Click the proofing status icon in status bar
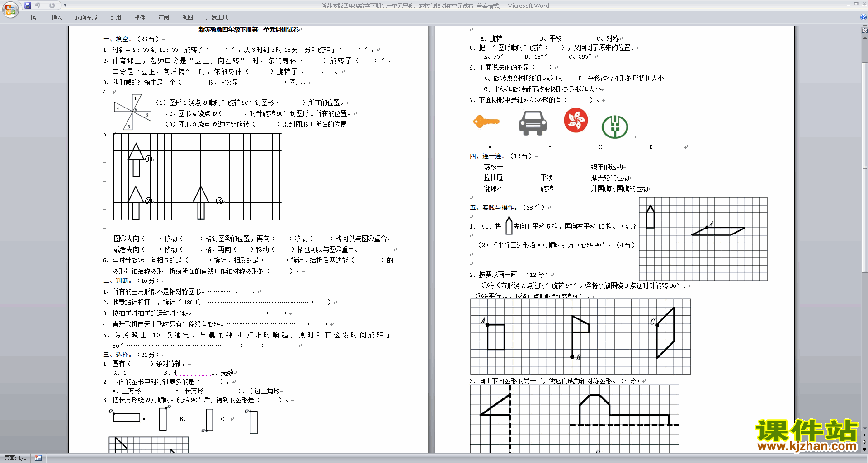Image resolution: width=868 pixels, height=463 pixels. [38, 458]
